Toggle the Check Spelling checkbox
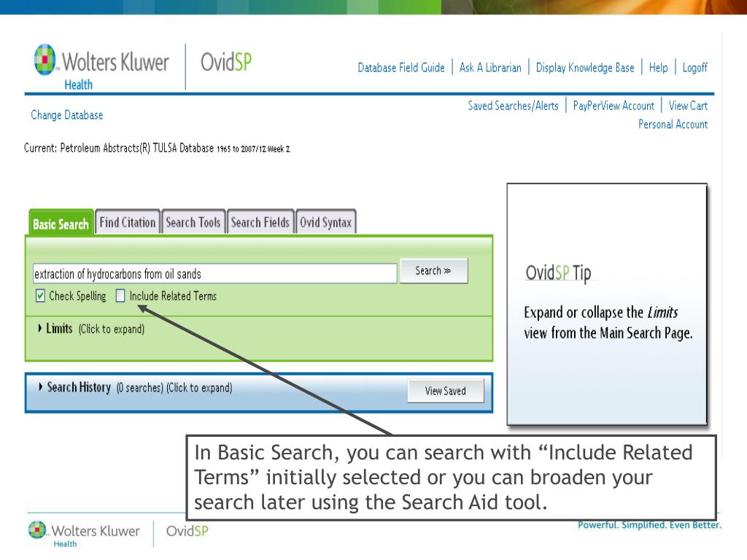Screen dimensions: 747x560 click(41, 296)
